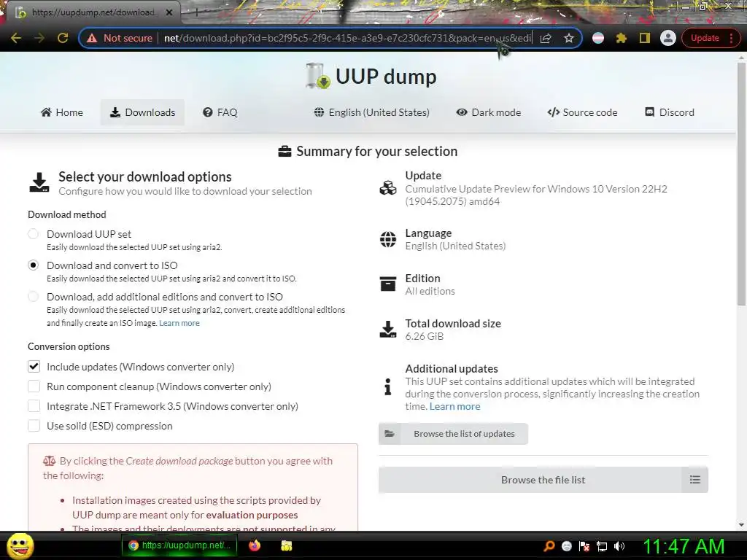747x560 pixels.
Task: Click Browse the list of updates button
Action: click(453, 434)
